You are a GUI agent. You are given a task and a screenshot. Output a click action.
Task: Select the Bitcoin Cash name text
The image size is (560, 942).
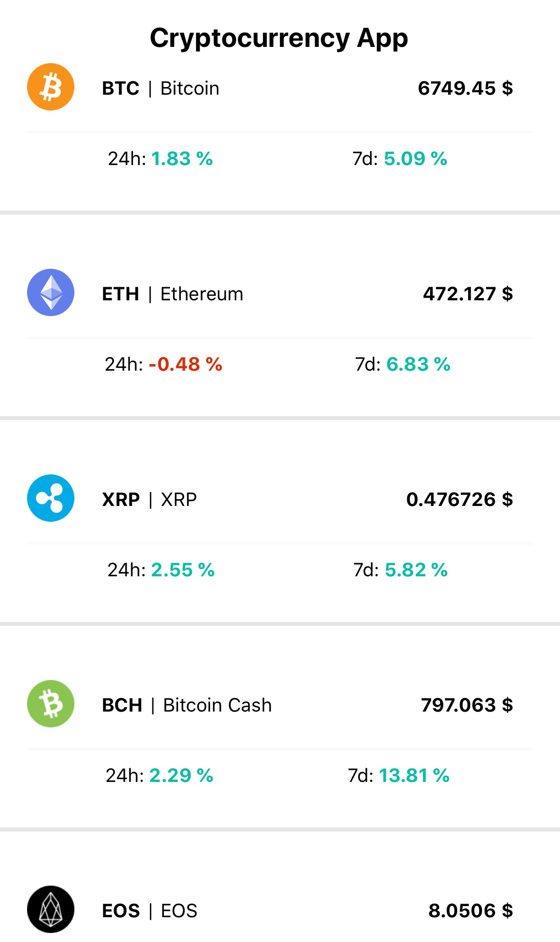(217, 705)
